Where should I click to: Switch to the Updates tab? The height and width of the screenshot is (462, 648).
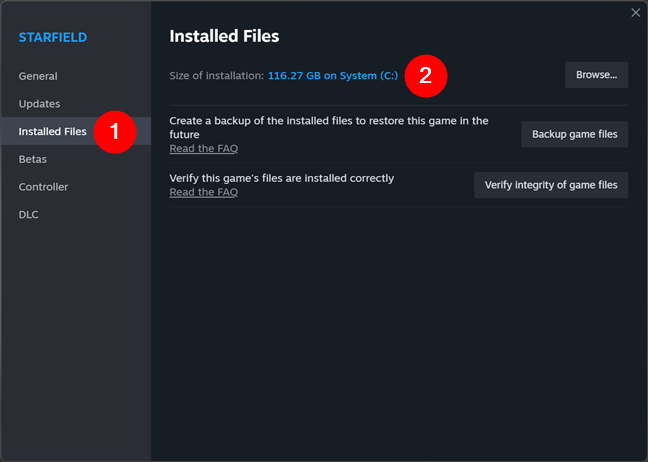[39, 104]
